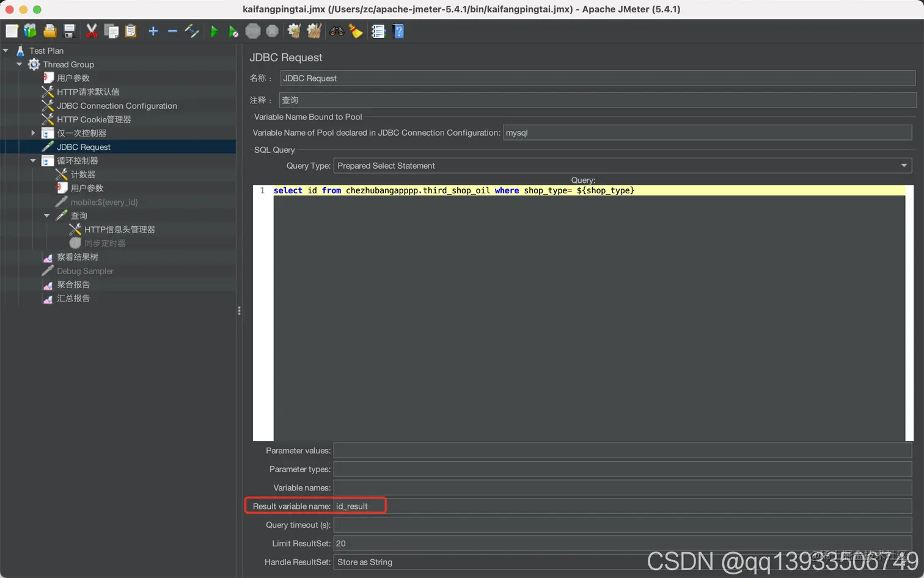Click the query editor vertical scrollbar
The width and height of the screenshot is (924, 578).
pyautogui.click(x=909, y=313)
